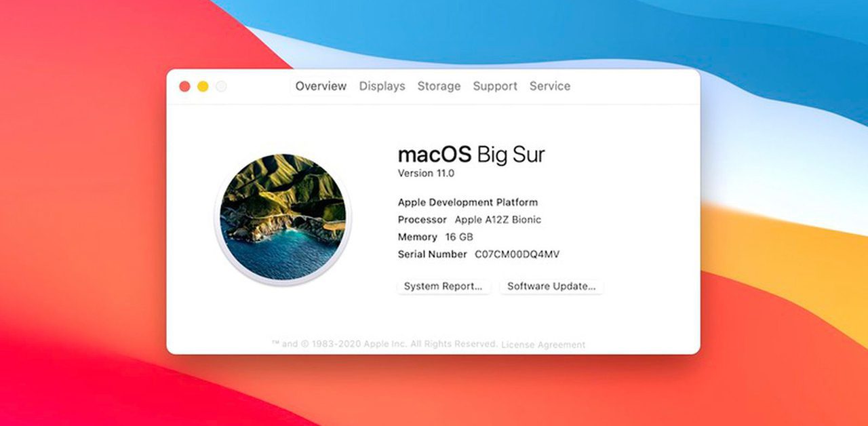Click the Memory label
Screen dimensions: 868x426
418,237
